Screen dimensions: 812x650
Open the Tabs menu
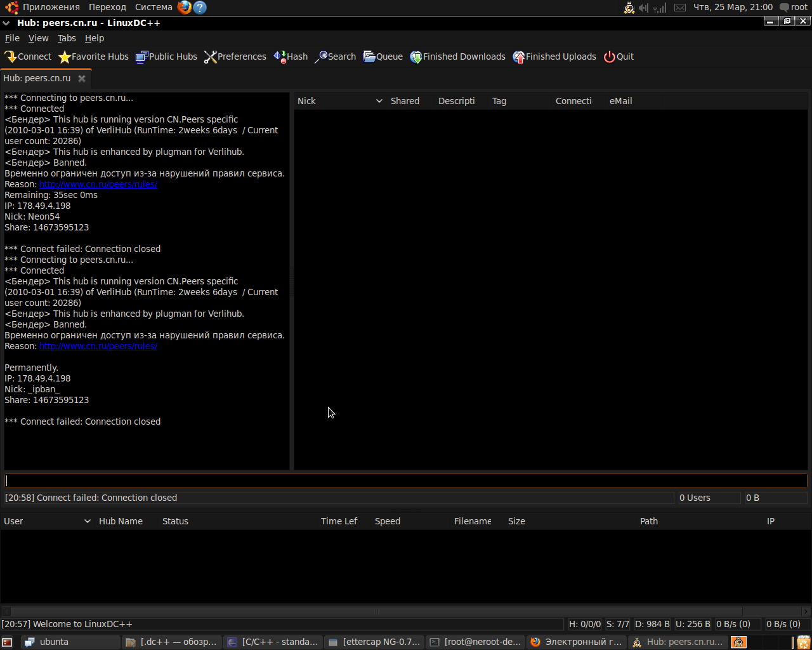point(67,38)
